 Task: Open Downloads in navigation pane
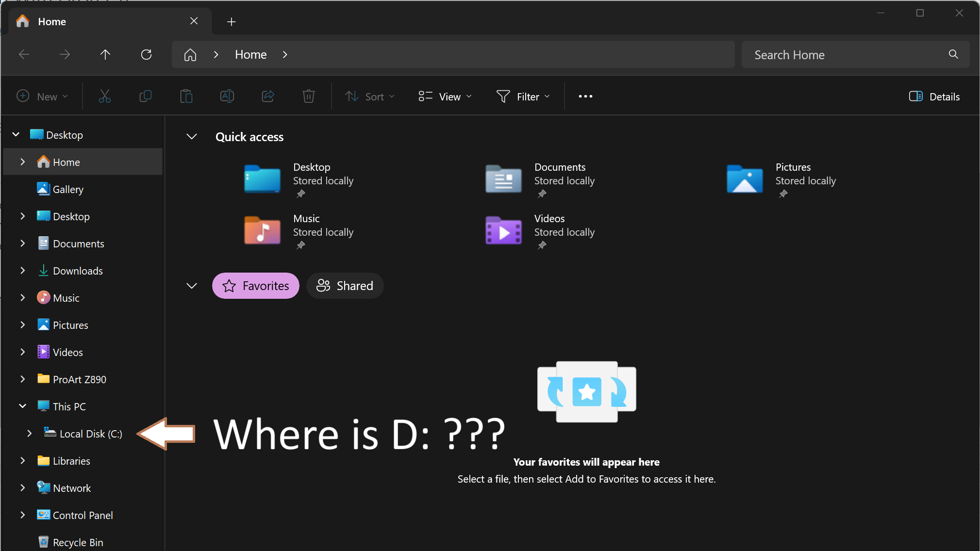click(78, 271)
